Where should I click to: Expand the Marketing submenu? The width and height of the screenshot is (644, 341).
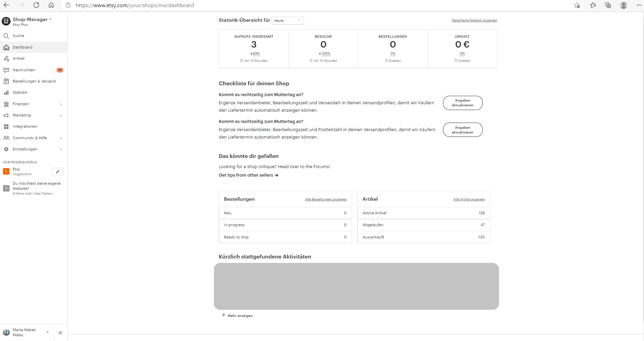(61, 115)
